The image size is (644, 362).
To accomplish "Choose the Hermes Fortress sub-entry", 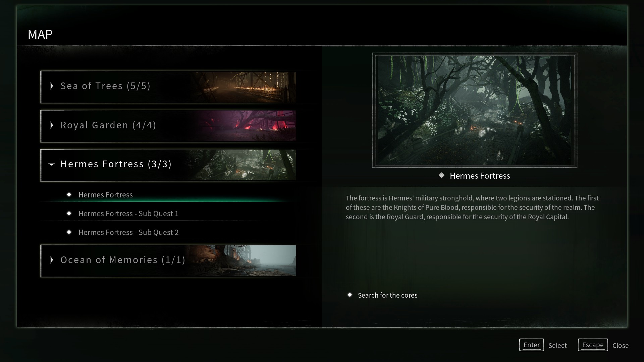I will click(x=168, y=195).
